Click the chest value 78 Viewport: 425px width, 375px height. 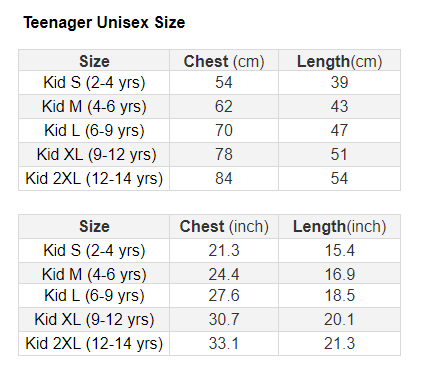[224, 154]
